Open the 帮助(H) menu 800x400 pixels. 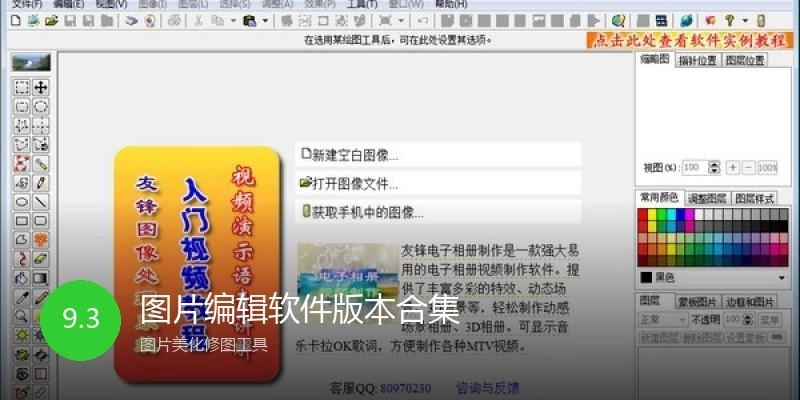451,4
